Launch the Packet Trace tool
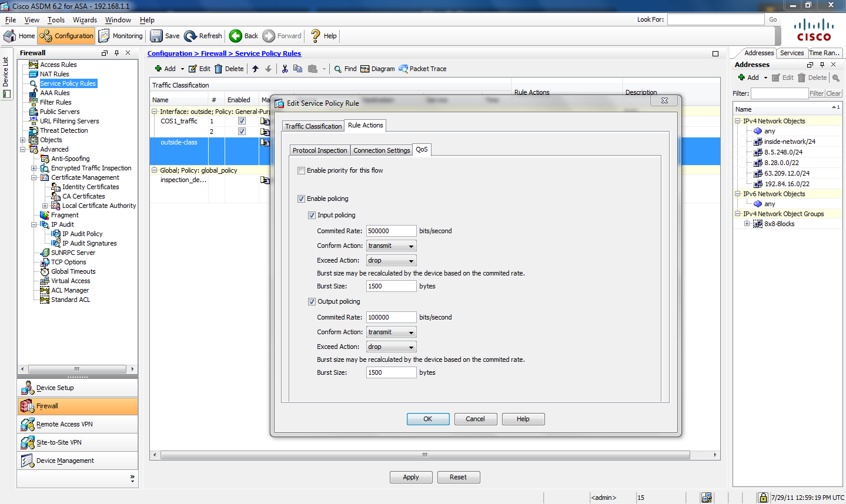 tap(423, 69)
